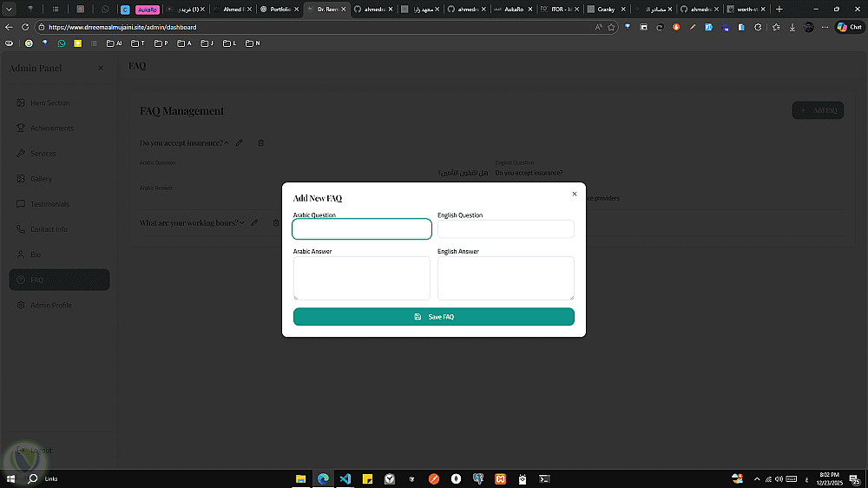Open Admin Profile in sidebar
Viewport: 868px width, 488px height.
(59, 305)
